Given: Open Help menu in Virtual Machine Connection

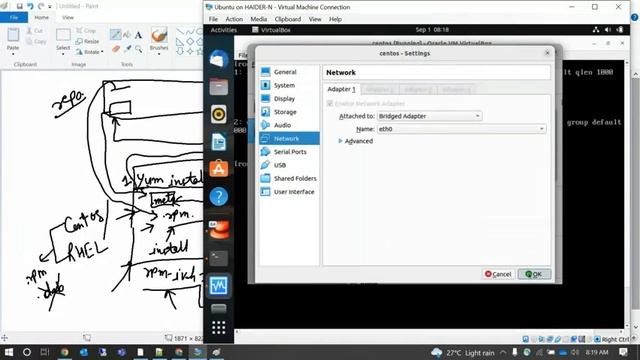Looking at the screenshot, I should tap(335, 19).
